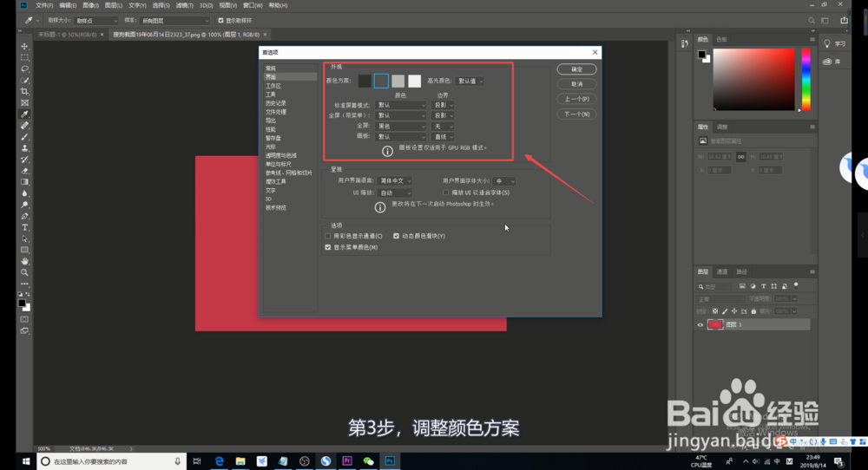Choose the darkest color scheme swatch
Screen dimensions: 868x470
point(365,82)
